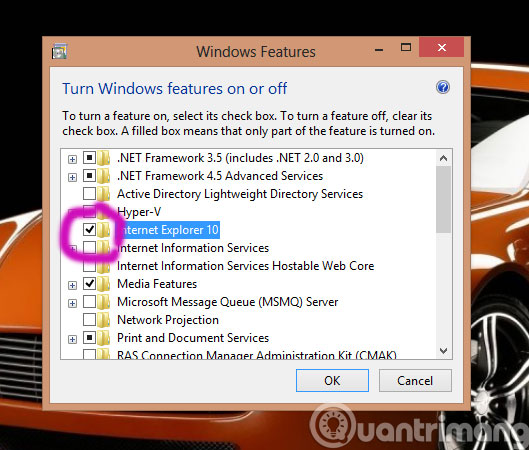Viewport: 529px width, 450px height.
Task: Uncheck the Internet Explorer 10 checkbox
Action: coord(89,230)
